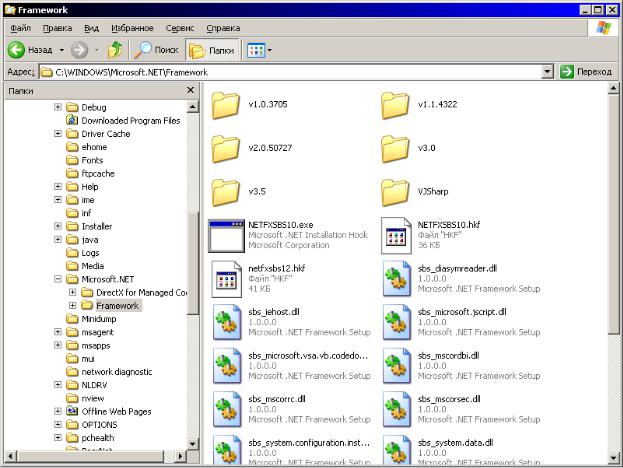
Task: Select the sbs_mscorsec.dll icon
Action: coord(396,410)
